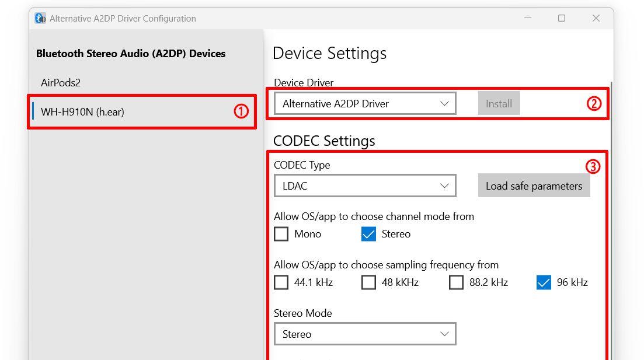Minimize the Alternative A2DP Driver window
The height and width of the screenshot is (360, 644).
coord(528,18)
